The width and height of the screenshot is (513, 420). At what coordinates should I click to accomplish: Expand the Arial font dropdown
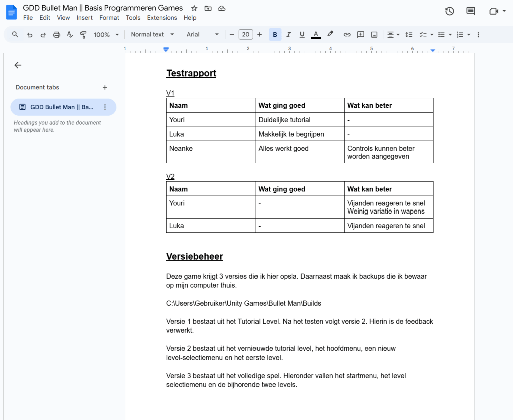tap(203, 35)
